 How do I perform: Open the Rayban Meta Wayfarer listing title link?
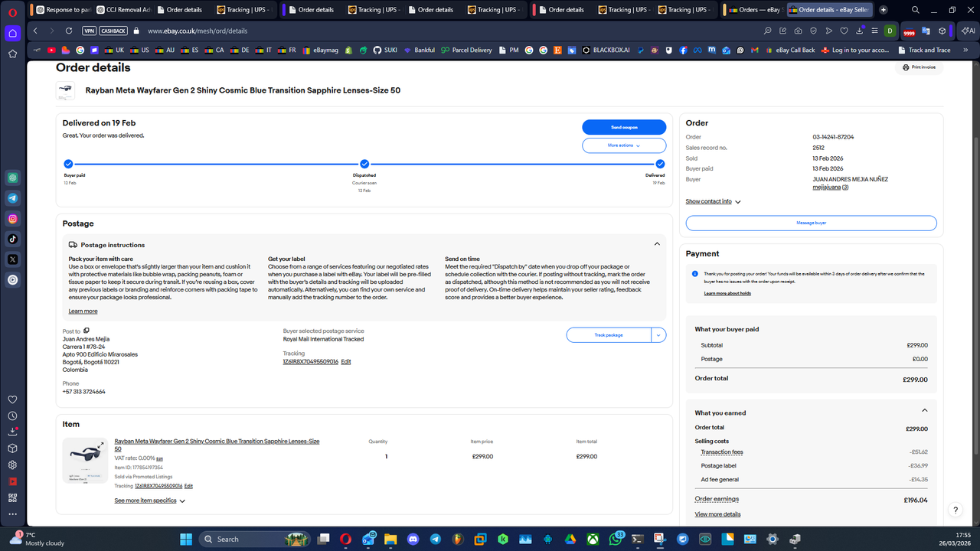pyautogui.click(x=217, y=445)
